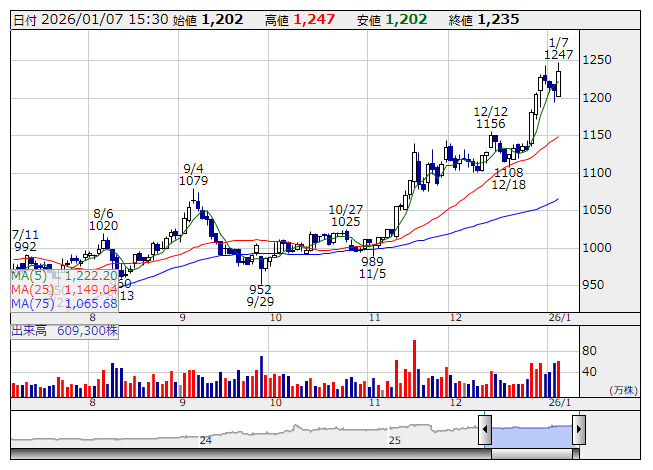
Task: Click the 952 9/29 low annotation
Action: [260, 295]
